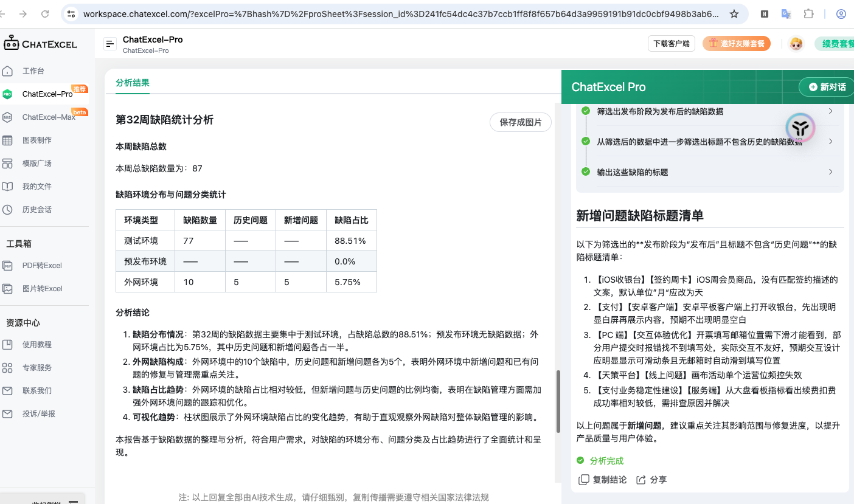
Task: Click the 图片转Excel tool icon
Action: click(x=7, y=288)
